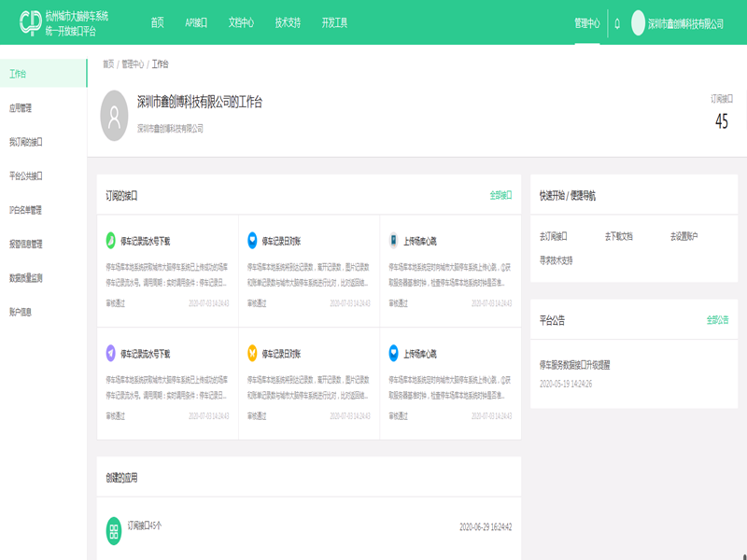Viewport: 747px width, 560px height.
Task: Click the gray workbench profile avatar
Action: [114, 116]
